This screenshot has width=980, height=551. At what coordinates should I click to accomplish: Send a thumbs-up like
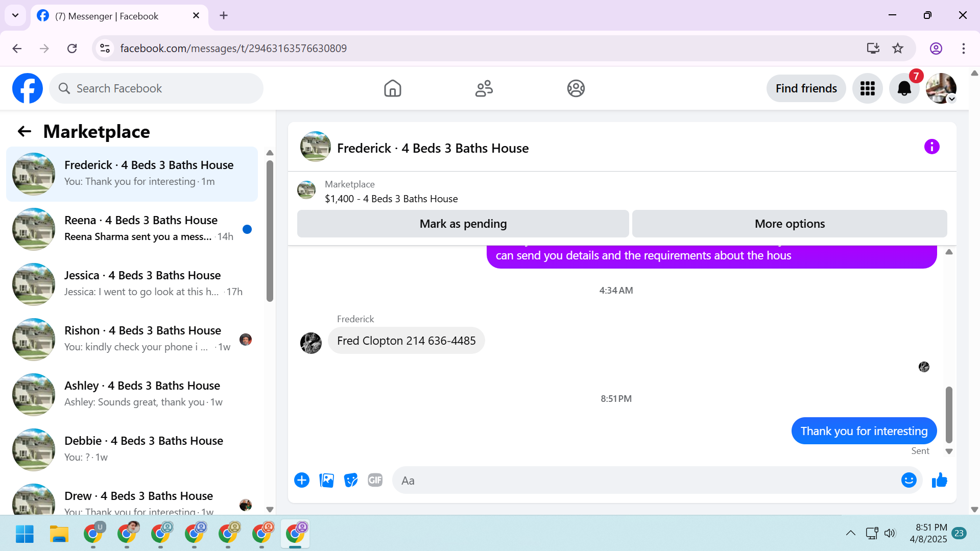pyautogui.click(x=939, y=480)
